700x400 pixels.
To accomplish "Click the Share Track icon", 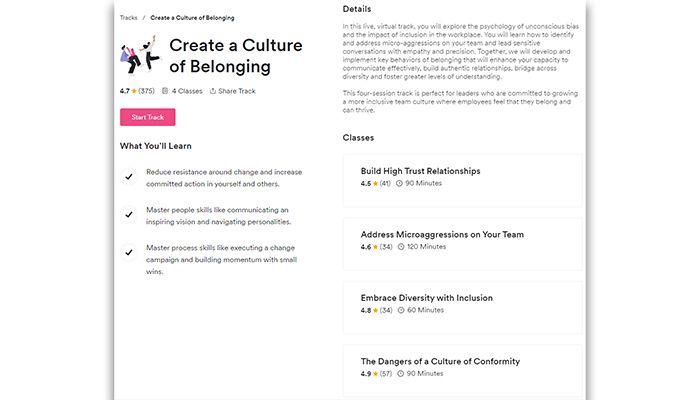I will click(213, 91).
